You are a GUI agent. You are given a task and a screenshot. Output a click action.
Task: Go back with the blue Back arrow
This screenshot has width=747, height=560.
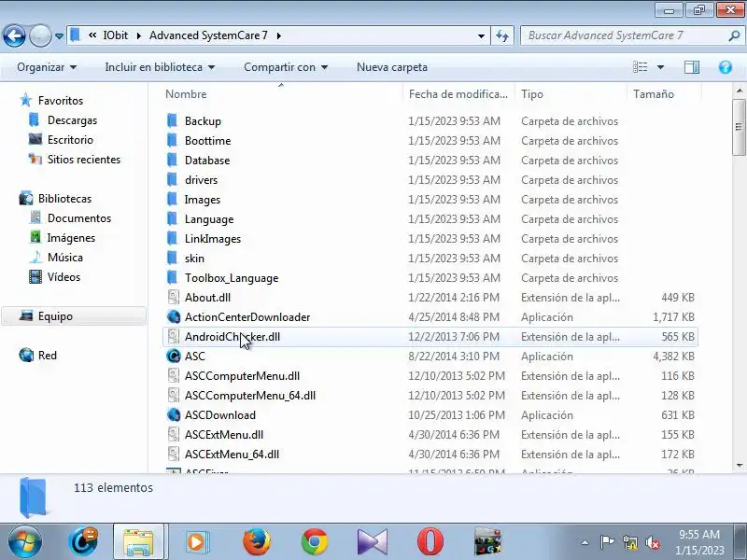point(14,35)
